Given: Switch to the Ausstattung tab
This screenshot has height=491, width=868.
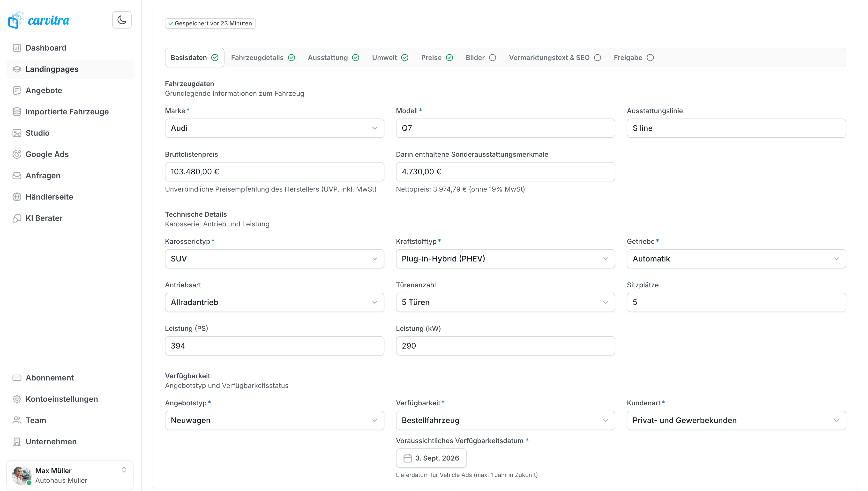Looking at the screenshot, I should pyautogui.click(x=333, y=58).
